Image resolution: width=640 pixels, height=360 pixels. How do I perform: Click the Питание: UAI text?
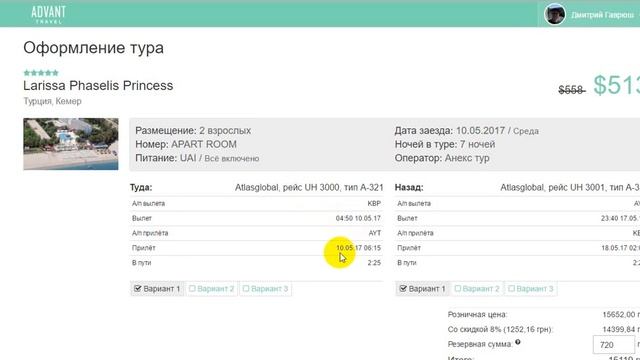coord(197,158)
